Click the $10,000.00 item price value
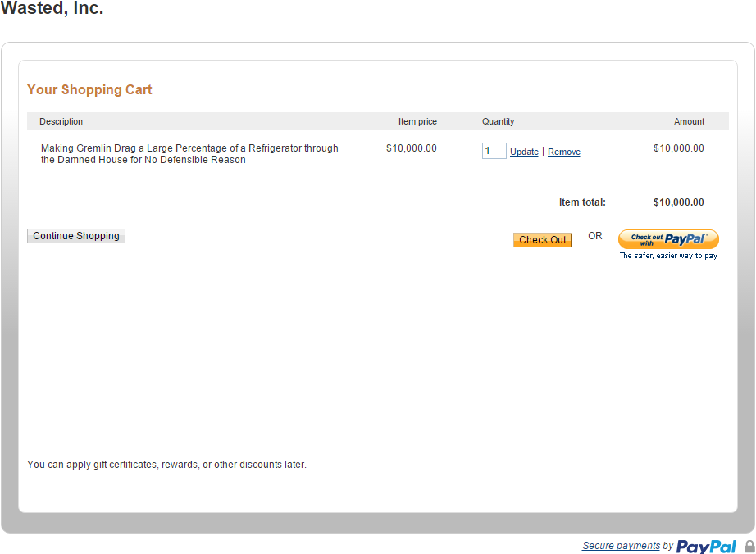The height and width of the screenshot is (554, 756). (x=412, y=148)
